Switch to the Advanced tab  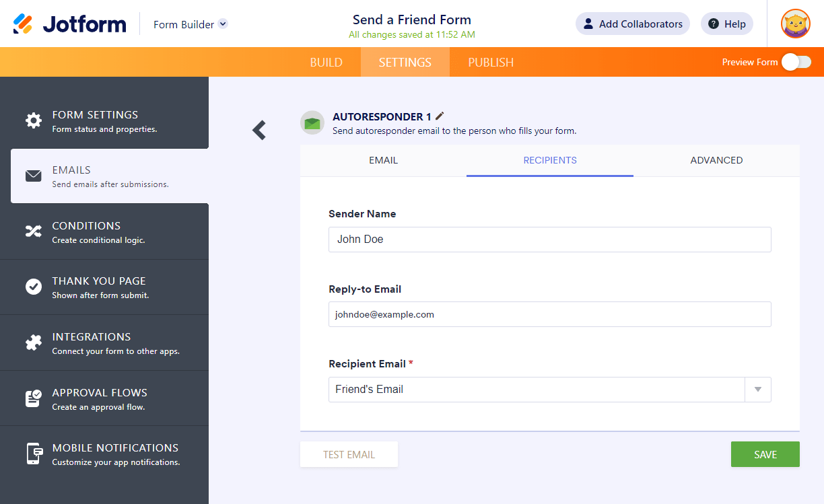point(716,160)
